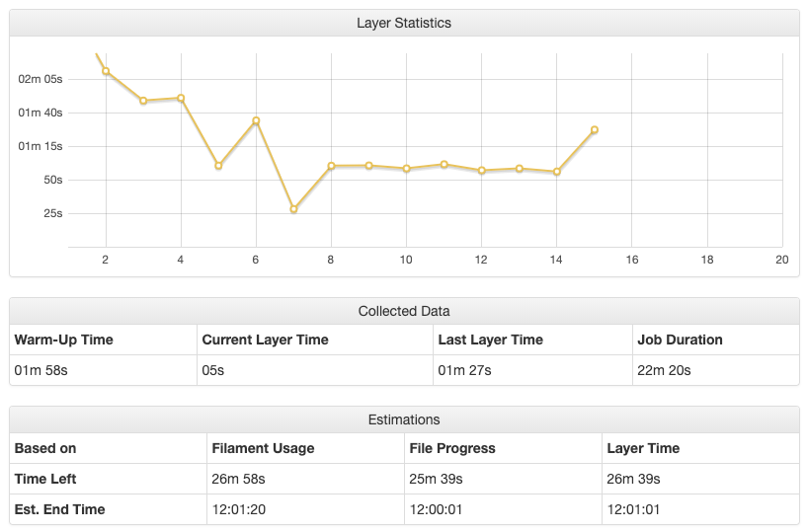
Task: Select the layer 2 data point
Action: coord(106,71)
